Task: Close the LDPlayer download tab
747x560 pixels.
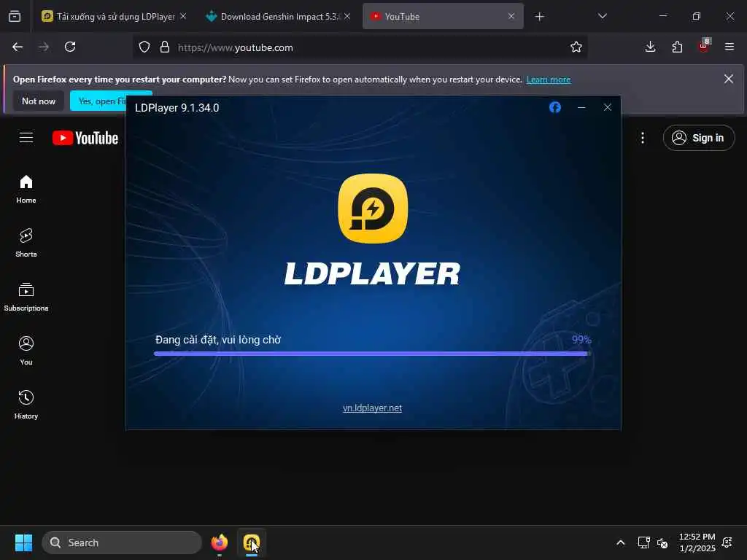Action: coord(183,16)
